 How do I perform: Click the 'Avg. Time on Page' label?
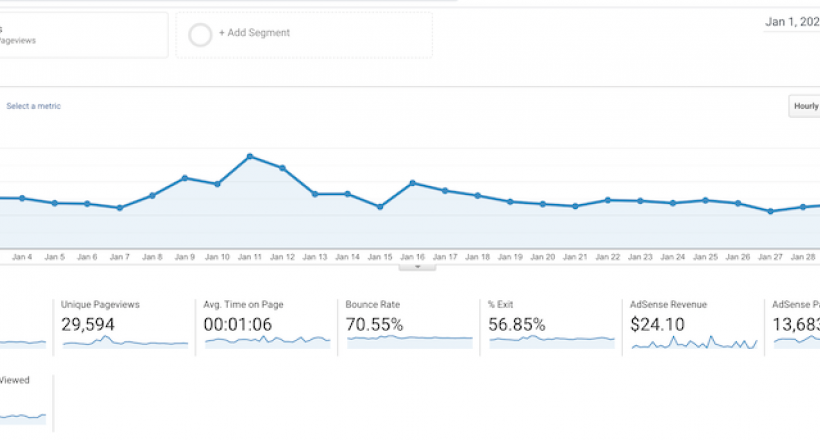(x=243, y=304)
